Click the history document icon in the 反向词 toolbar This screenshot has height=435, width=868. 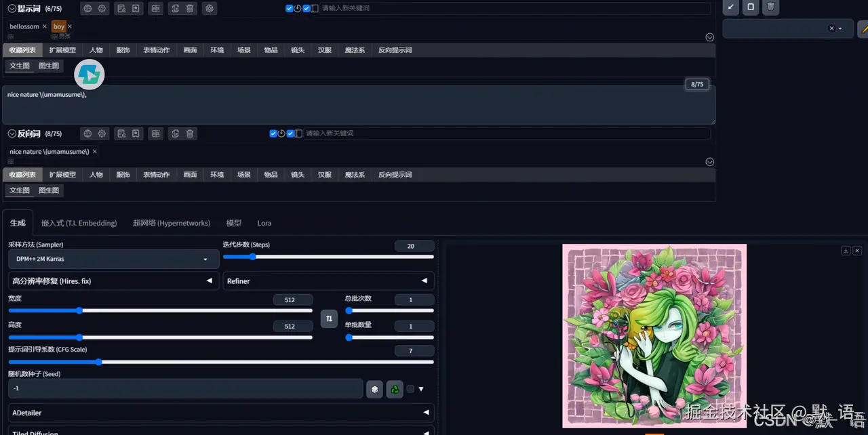point(121,133)
